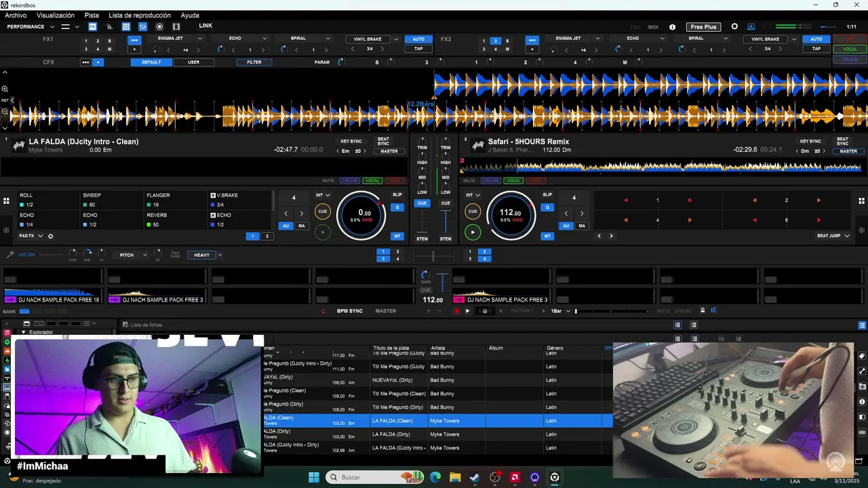Open the PAD FX pad mode dropdown

[x=32, y=236]
